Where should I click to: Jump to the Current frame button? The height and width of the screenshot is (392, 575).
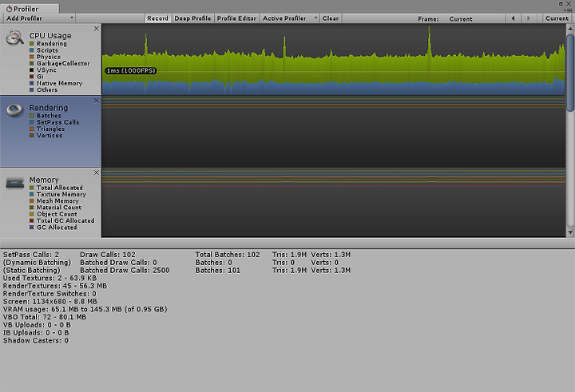tap(557, 18)
